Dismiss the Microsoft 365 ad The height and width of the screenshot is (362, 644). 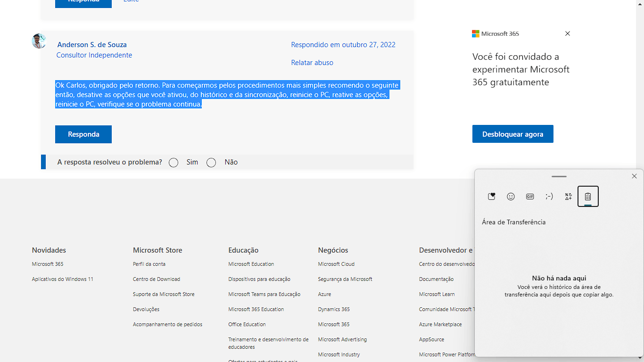(568, 33)
